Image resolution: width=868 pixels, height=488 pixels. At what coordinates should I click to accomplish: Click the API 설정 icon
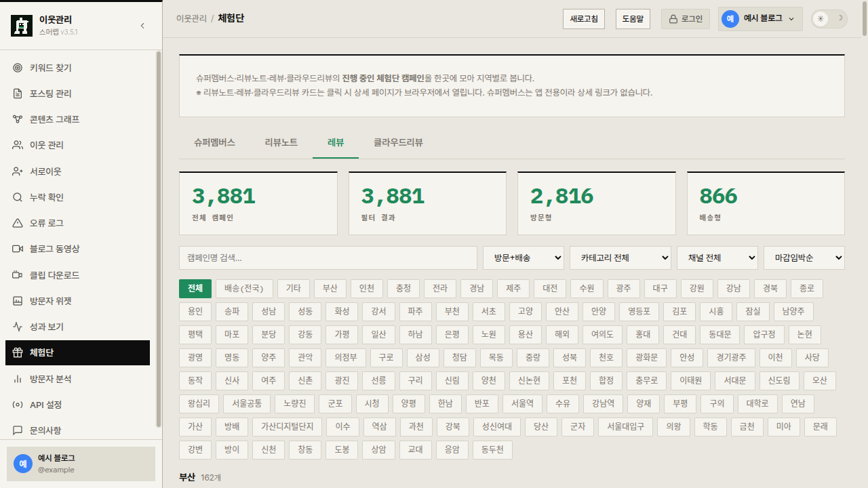[x=18, y=405]
